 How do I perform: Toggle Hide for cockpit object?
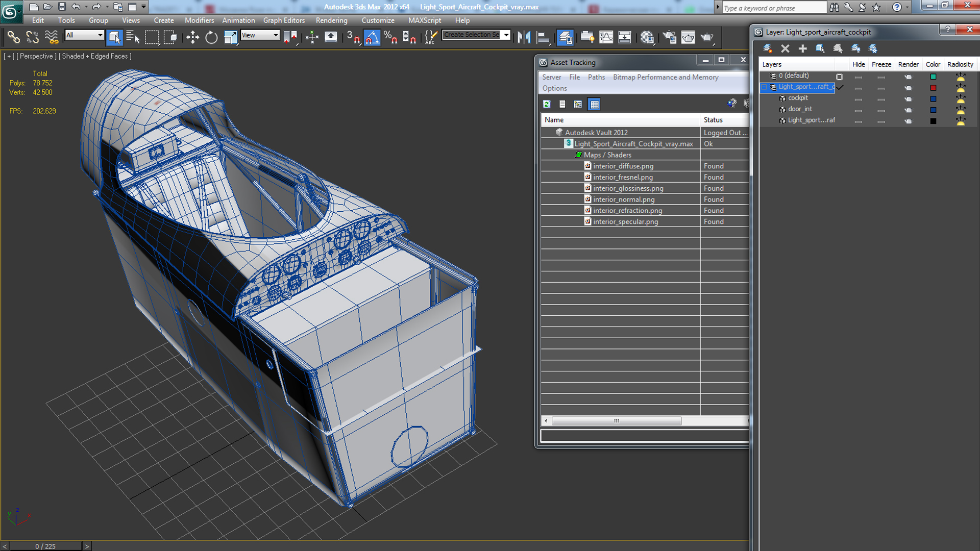tap(858, 98)
